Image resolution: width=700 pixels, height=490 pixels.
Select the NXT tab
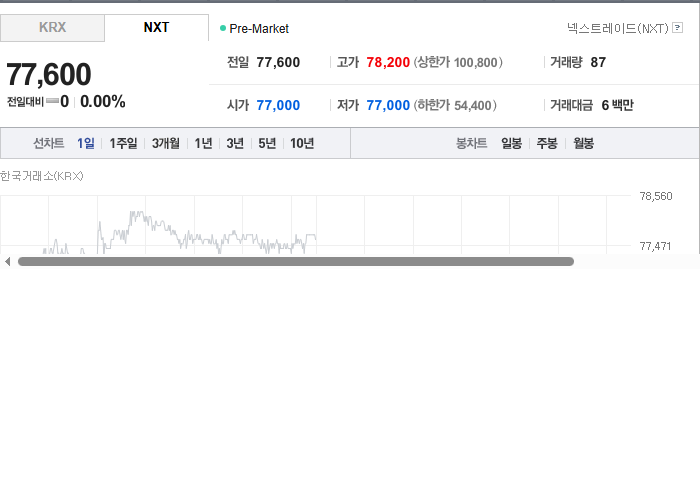[156, 28]
